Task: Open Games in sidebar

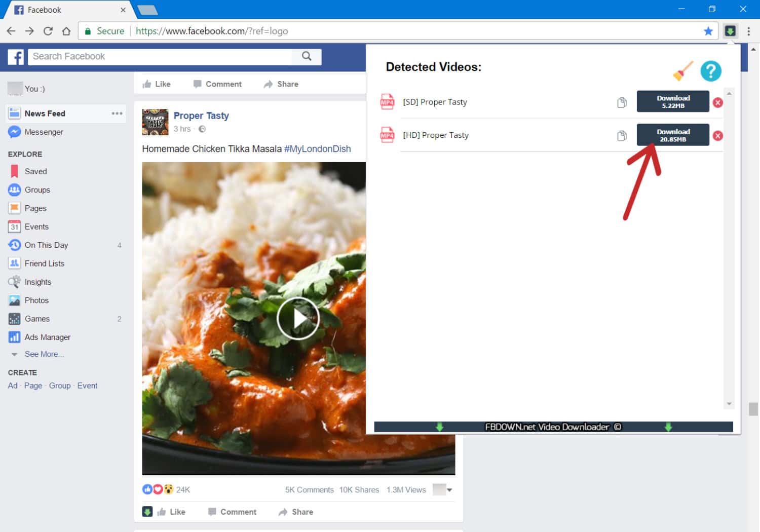Action: tap(29, 319)
